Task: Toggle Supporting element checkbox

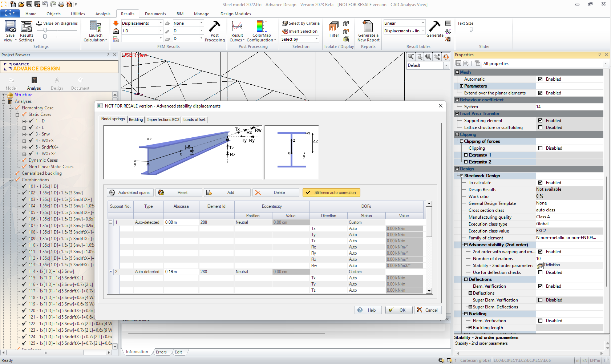Action: (540, 121)
